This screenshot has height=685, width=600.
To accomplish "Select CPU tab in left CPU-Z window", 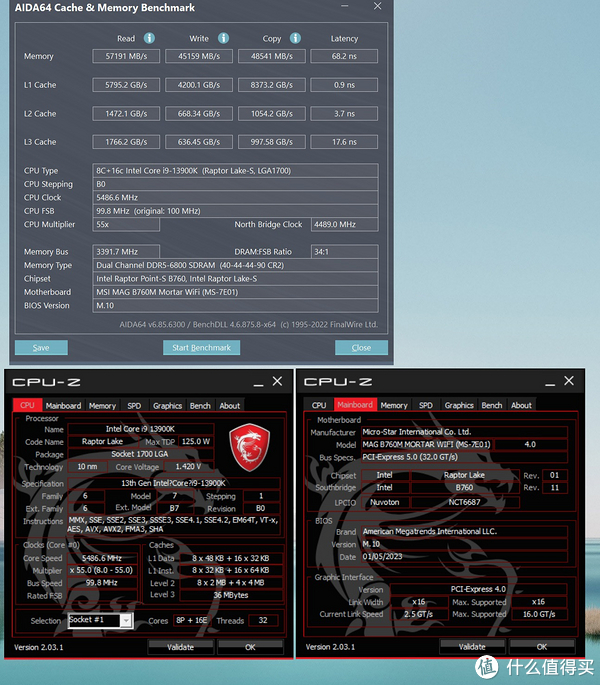I will [x=27, y=405].
